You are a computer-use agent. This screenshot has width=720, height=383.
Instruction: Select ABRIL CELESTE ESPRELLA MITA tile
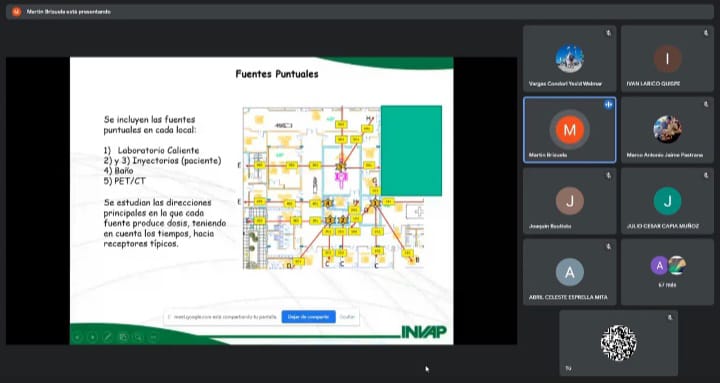click(569, 272)
